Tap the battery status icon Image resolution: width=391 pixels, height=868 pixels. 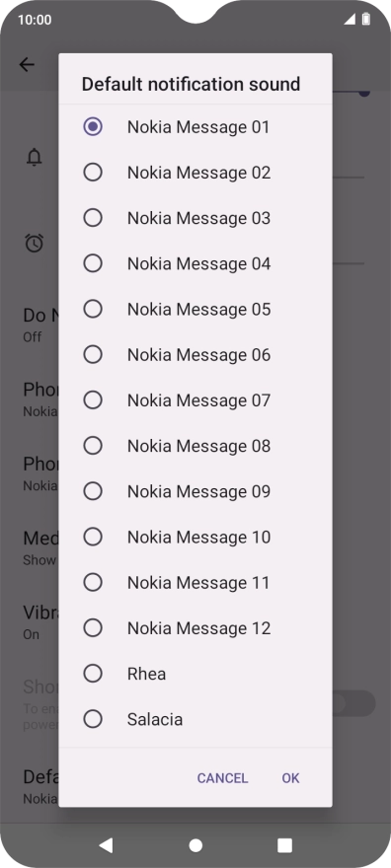(366, 20)
